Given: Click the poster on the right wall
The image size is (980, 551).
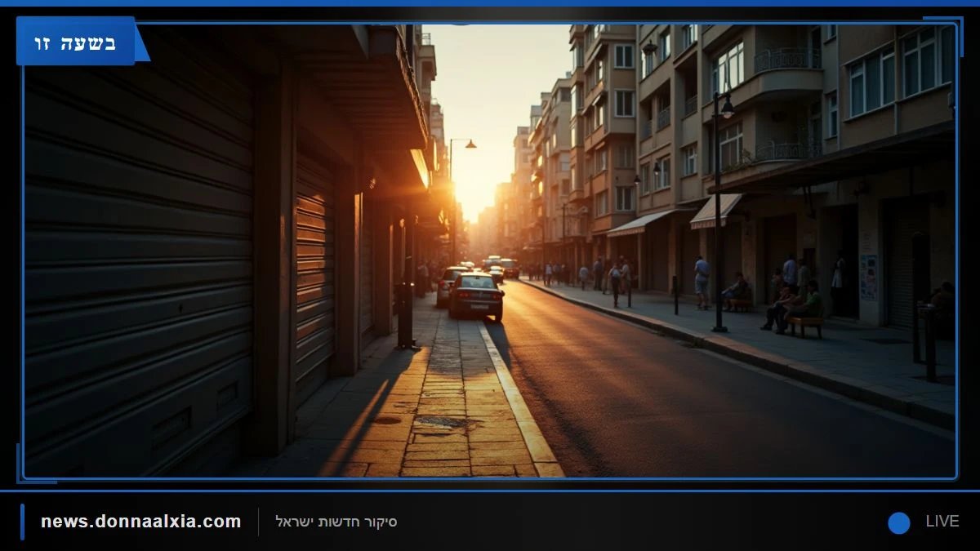Looking at the screenshot, I should pos(869,278).
